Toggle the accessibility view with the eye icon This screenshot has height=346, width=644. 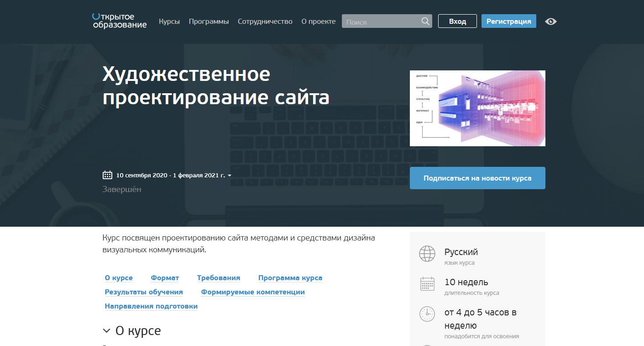click(551, 21)
